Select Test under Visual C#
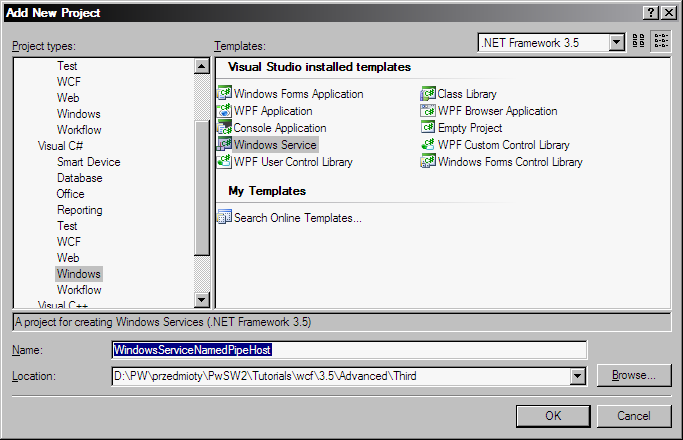 click(67, 226)
